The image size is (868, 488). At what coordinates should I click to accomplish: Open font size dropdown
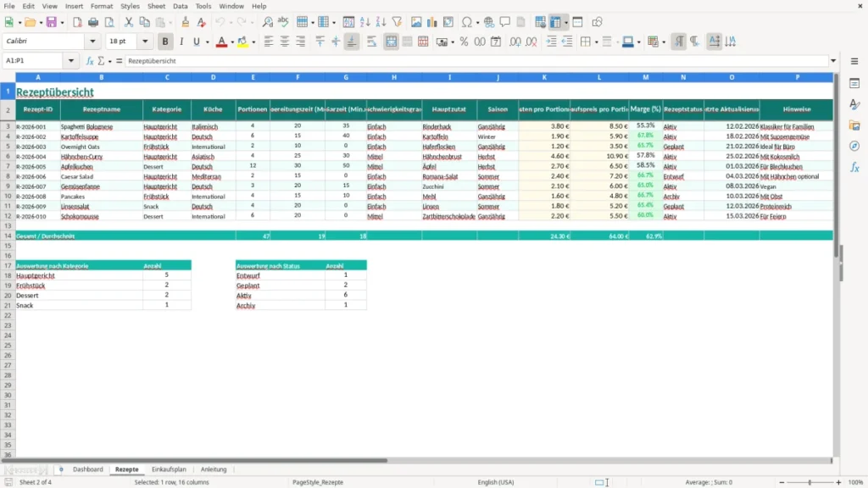tap(145, 41)
